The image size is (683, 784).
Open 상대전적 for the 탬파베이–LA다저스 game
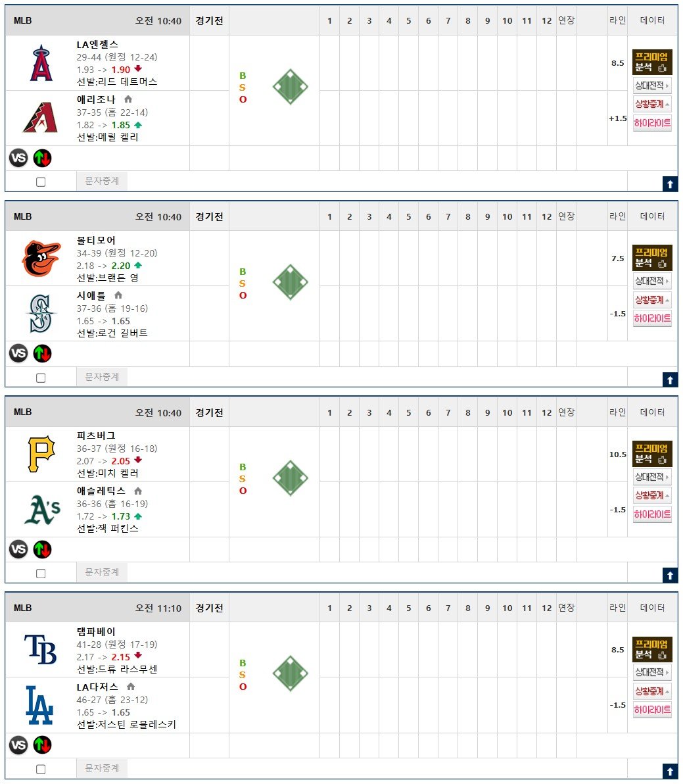(x=652, y=672)
